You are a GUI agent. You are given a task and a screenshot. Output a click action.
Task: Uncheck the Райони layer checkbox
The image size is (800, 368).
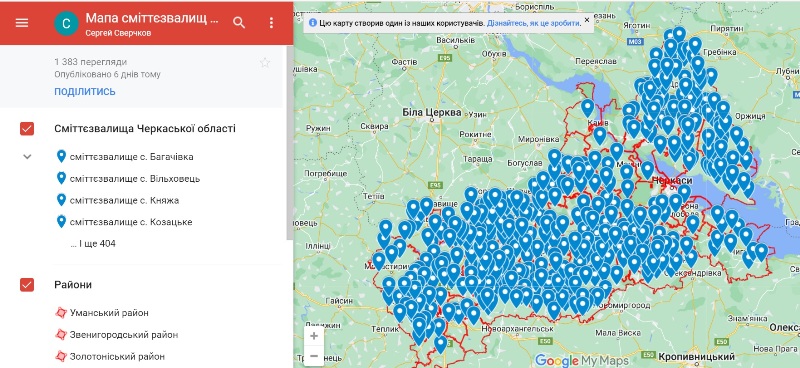[27, 284]
